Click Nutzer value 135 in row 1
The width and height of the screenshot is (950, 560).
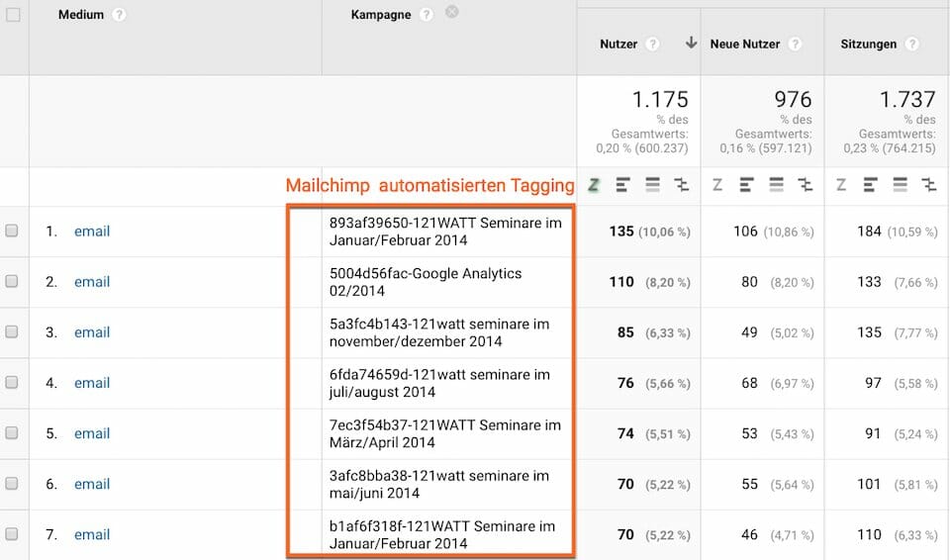(x=621, y=232)
